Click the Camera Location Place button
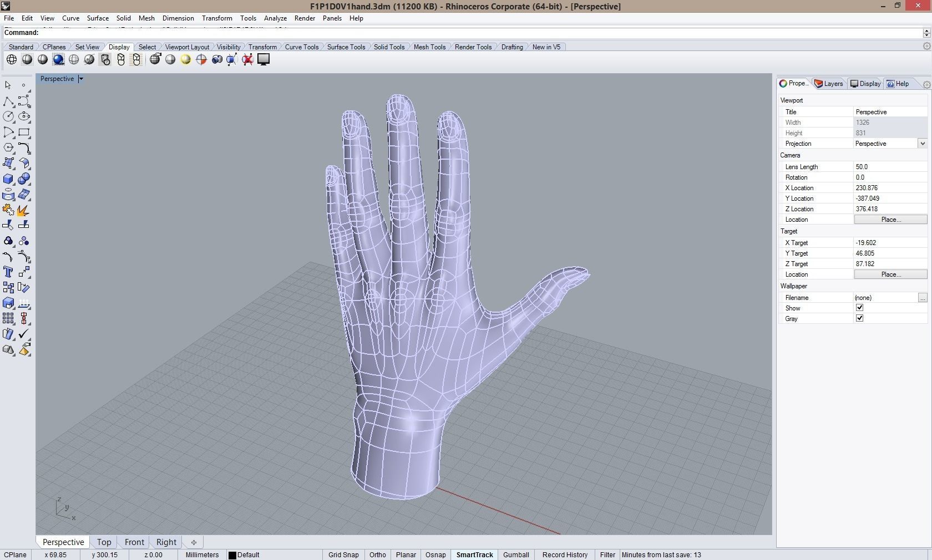Screen dimensions: 932x560 pos(890,220)
